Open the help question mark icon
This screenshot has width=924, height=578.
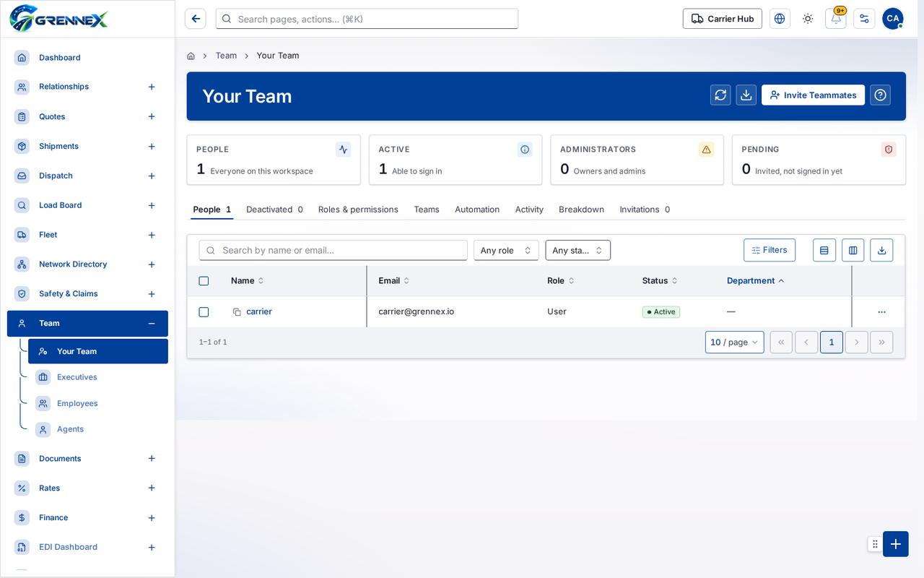(880, 95)
